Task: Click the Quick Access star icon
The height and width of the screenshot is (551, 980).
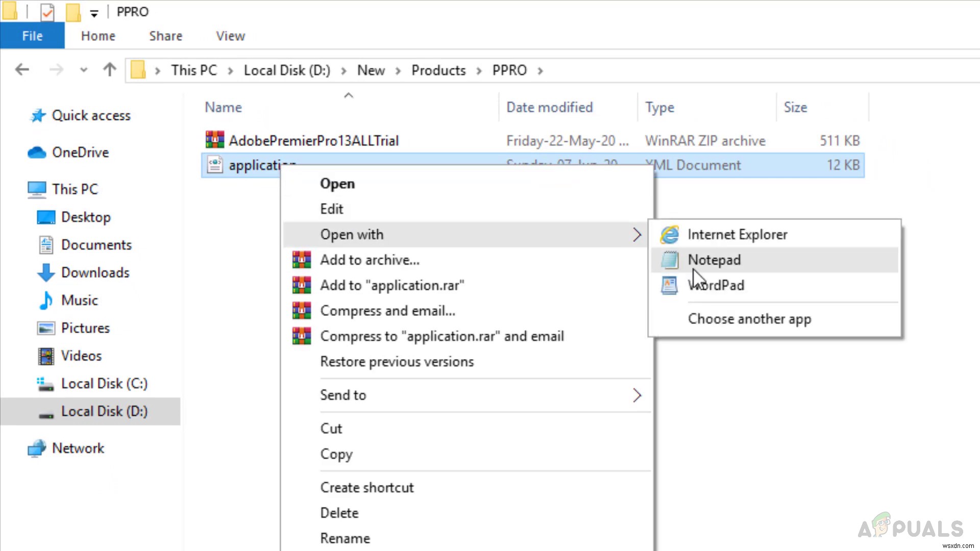Action: coord(37,115)
